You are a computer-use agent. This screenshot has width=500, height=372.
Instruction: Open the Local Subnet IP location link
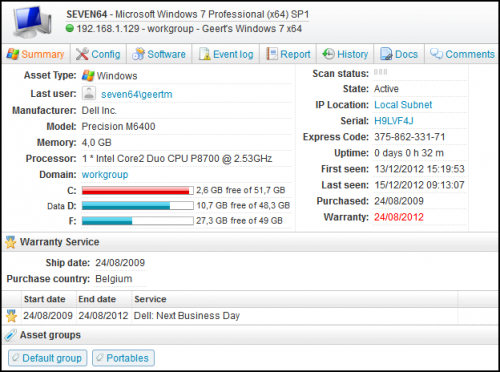[x=403, y=105]
